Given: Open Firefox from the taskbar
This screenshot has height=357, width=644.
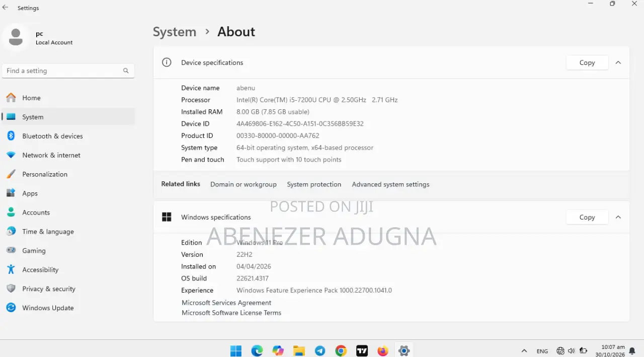Looking at the screenshot, I should coord(383,350).
